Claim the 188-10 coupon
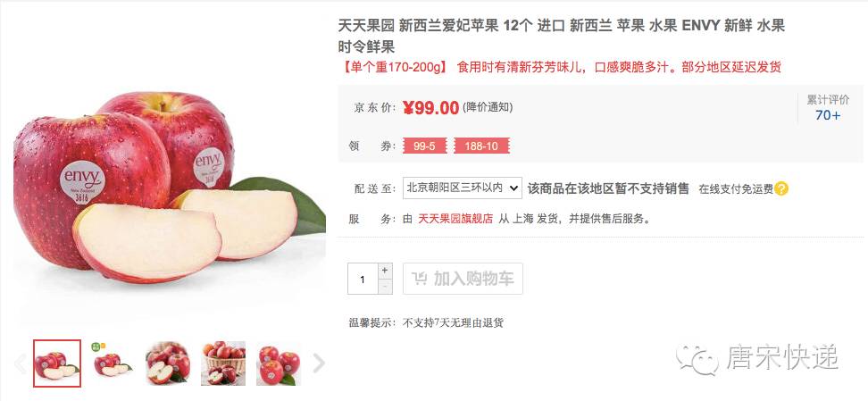This screenshot has height=401, width=868. pyautogui.click(x=481, y=146)
